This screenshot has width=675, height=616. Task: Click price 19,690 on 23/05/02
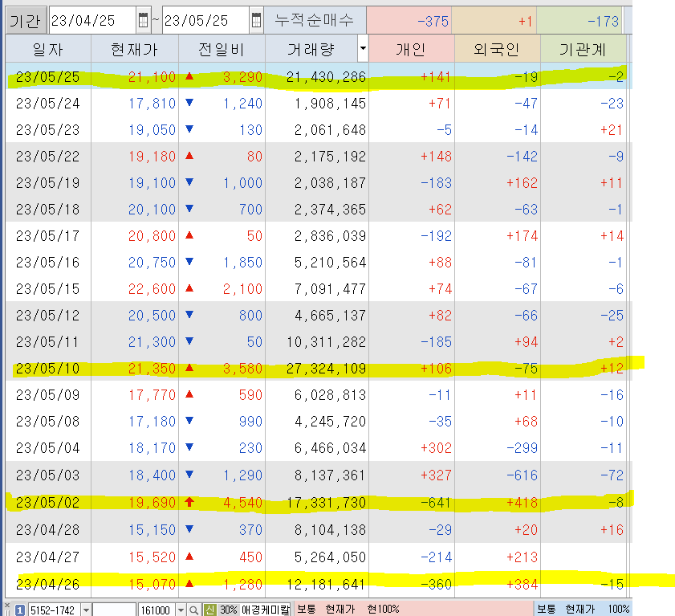point(152,502)
